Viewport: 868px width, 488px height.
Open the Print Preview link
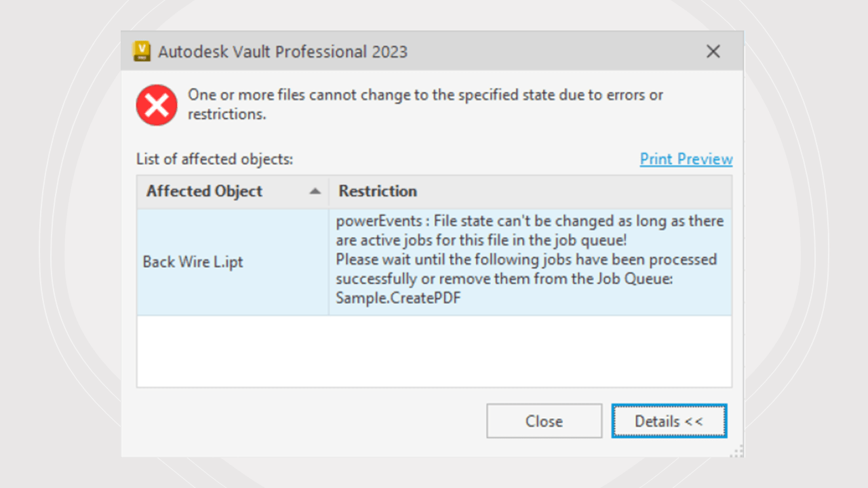coord(686,159)
